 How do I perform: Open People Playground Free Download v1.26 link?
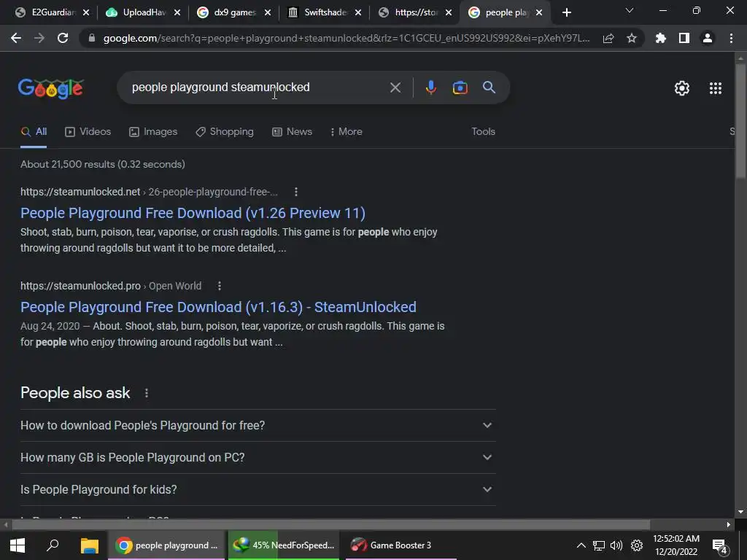[x=193, y=213]
